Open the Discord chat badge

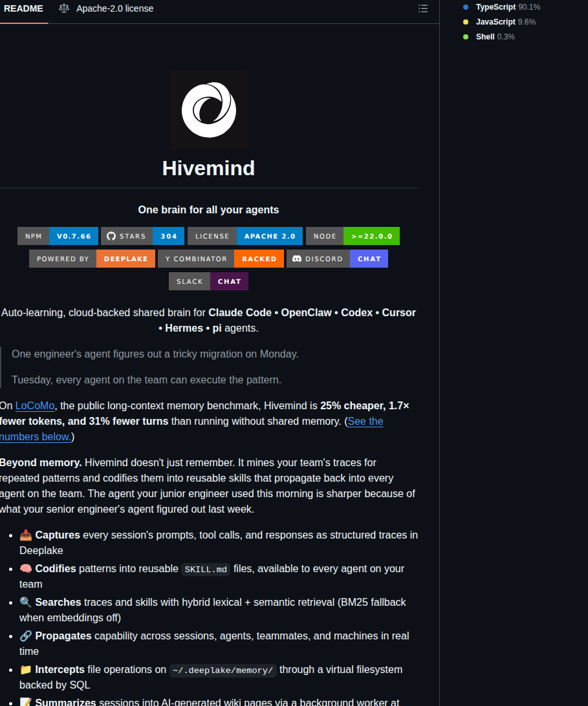337,259
